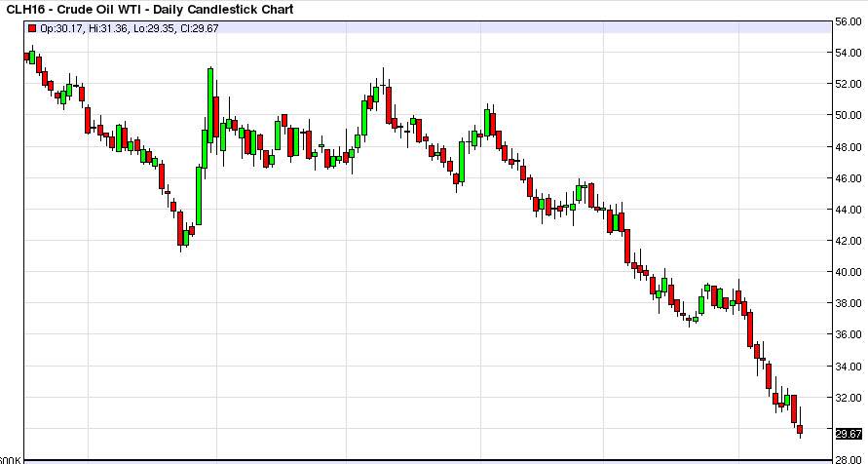The width and height of the screenshot is (868, 464).
Task: Click the 52.00 price axis label
Action: (849, 84)
